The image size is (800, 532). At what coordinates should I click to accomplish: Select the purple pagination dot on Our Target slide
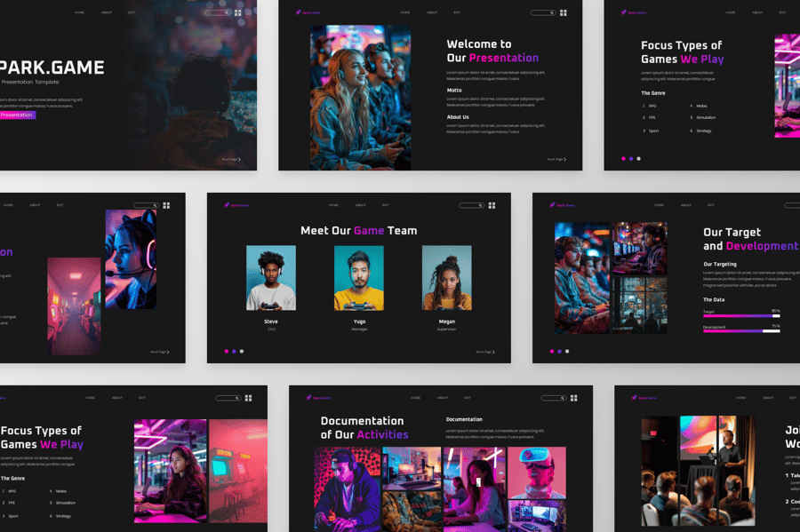[559, 351]
